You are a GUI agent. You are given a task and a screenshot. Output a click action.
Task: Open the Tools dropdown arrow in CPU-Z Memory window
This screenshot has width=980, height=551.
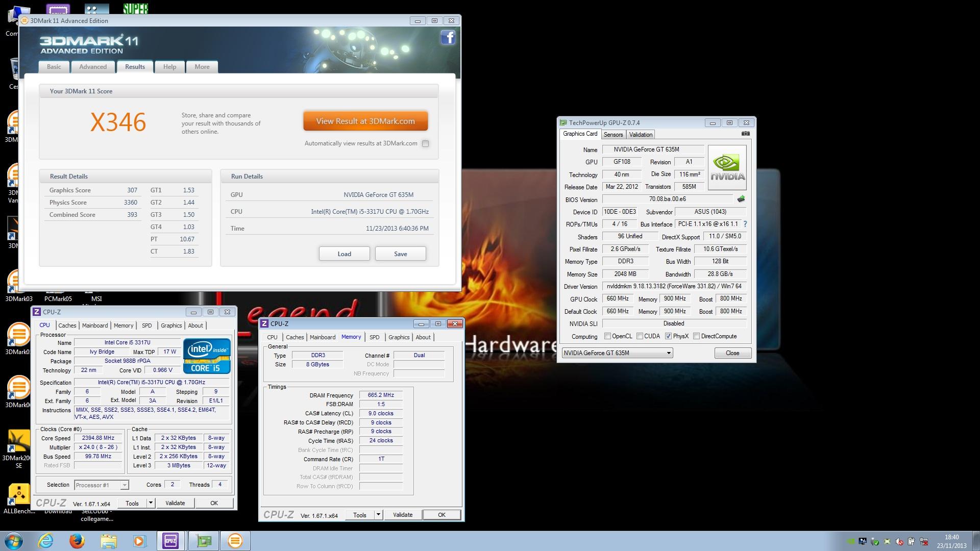pos(378,515)
